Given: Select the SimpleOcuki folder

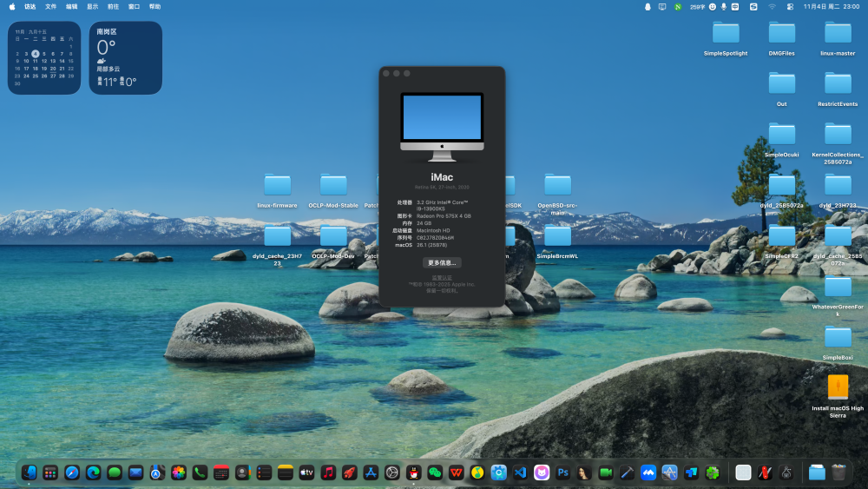Looking at the screenshot, I should click(x=782, y=140).
